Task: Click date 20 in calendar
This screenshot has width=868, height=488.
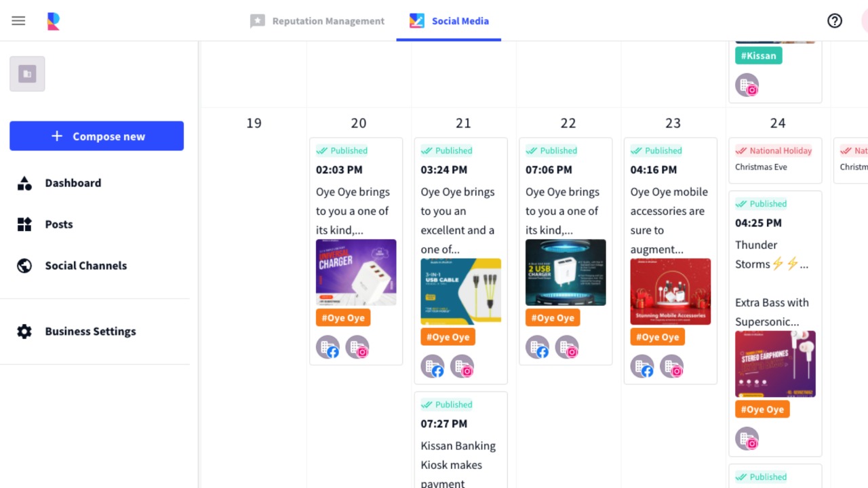Action: tap(359, 123)
